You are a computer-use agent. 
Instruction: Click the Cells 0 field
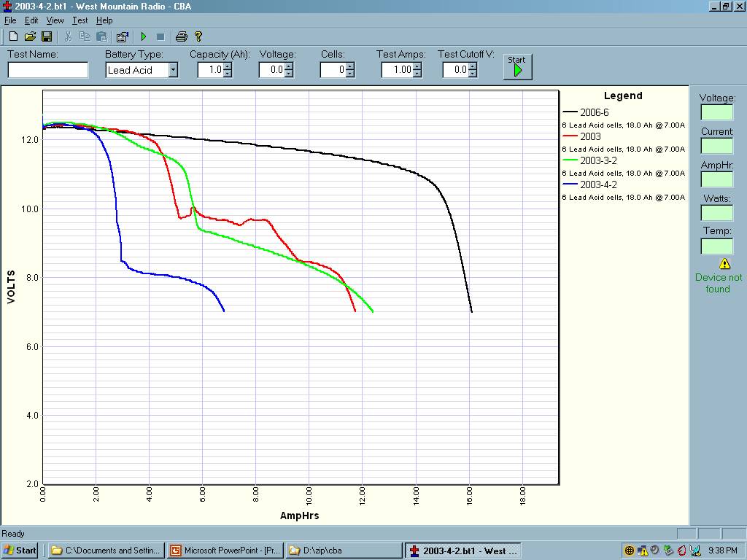(x=333, y=70)
